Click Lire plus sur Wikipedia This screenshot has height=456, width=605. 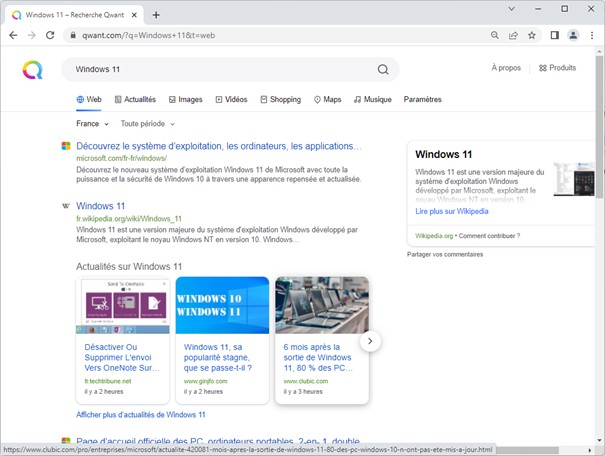click(x=451, y=211)
